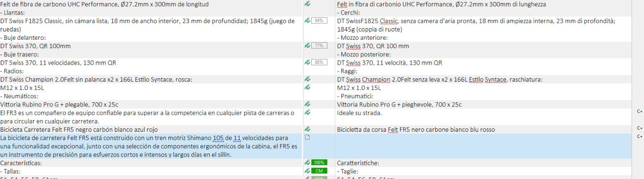Click the source line '- Tallas:'
Viewport: 644px width, 179px height.
(x=10, y=172)
